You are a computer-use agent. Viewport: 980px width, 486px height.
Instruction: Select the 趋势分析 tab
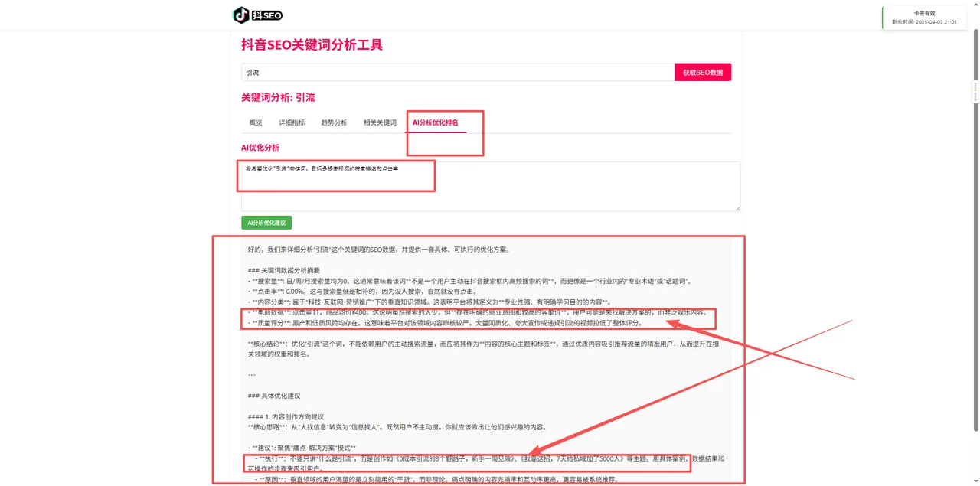(334, 122)
